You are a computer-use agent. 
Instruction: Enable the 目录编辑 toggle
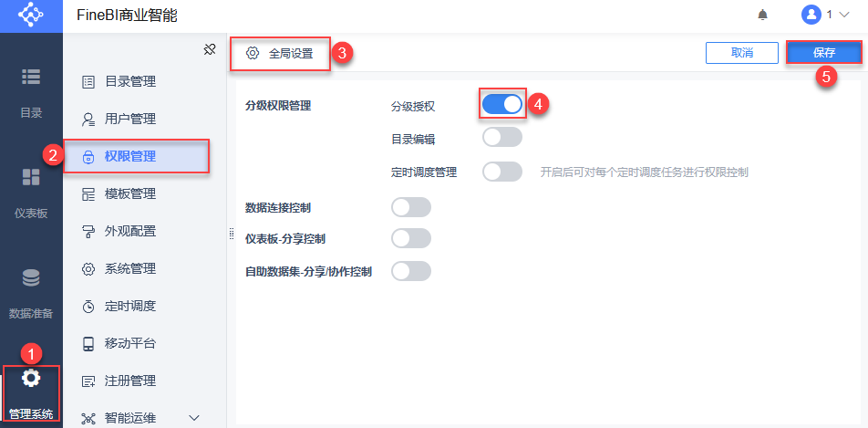click(x=502, y=138)
